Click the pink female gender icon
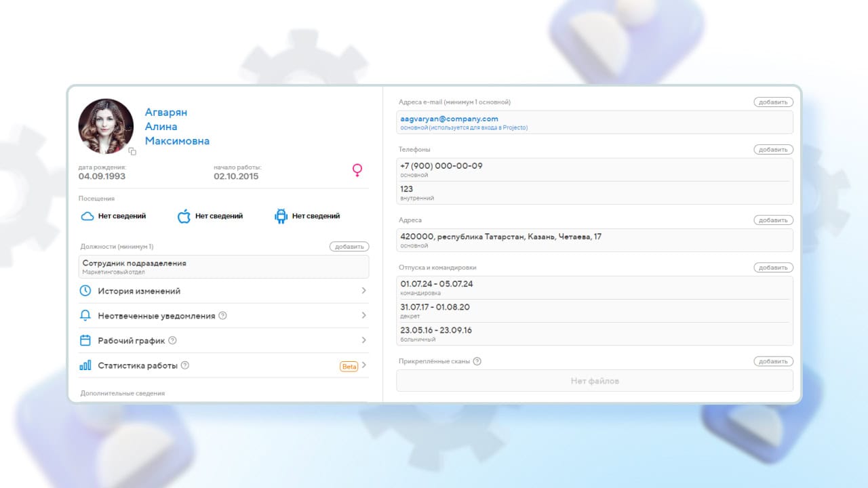Screen dimensions: 868x488 [357, 171]
